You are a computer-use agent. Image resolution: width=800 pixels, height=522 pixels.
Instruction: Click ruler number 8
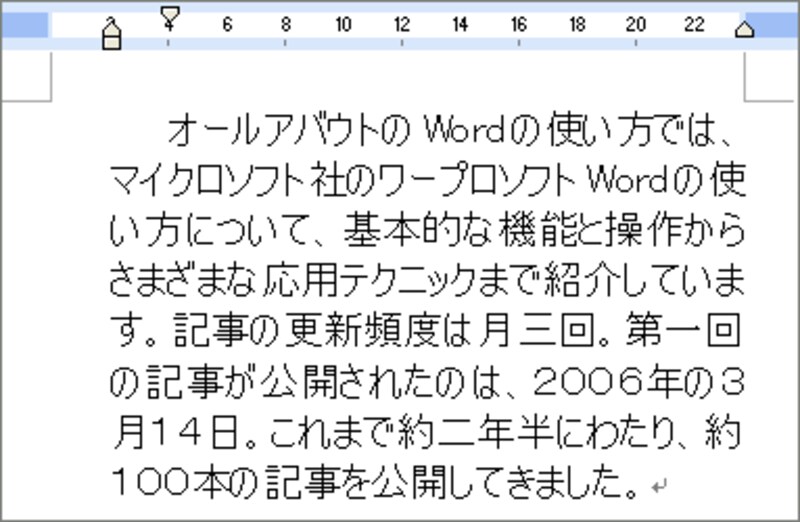coord(285,24)
